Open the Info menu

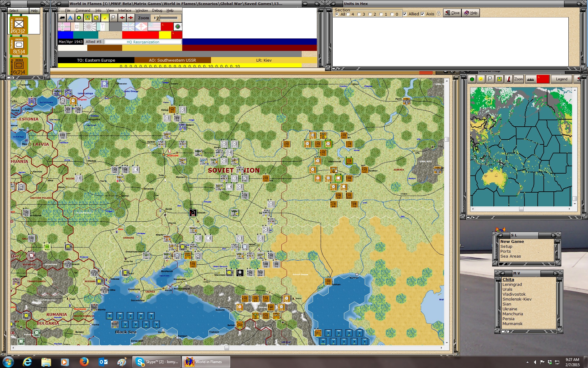coord(98,10)
